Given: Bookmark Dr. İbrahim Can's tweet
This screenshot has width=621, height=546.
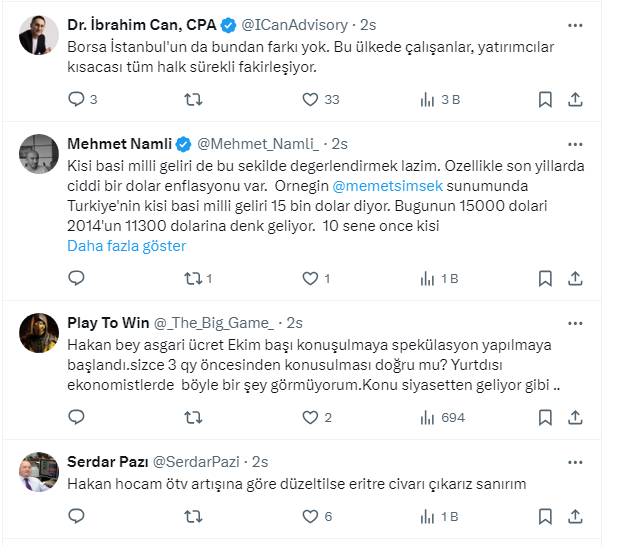Looking at the screenshot, I should pyautogui.click(x=545, y=99).
